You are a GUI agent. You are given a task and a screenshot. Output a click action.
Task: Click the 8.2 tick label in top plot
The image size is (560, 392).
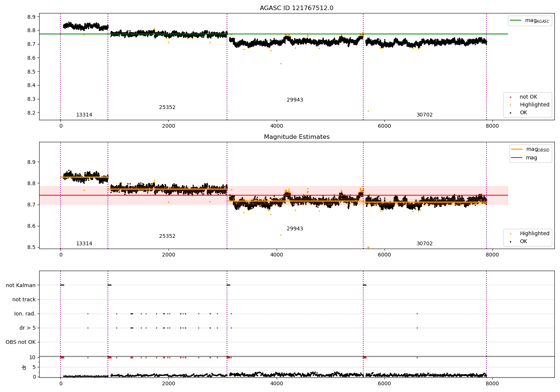[x=31, y=113]
